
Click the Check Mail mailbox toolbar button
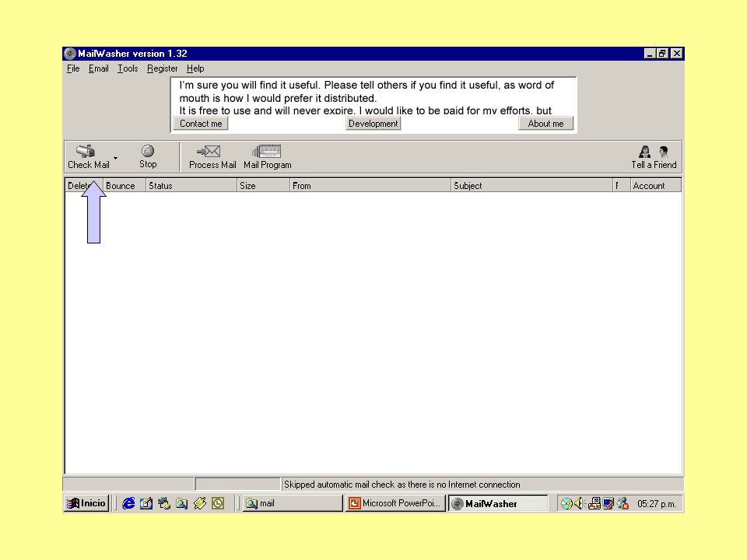[88, 156]
